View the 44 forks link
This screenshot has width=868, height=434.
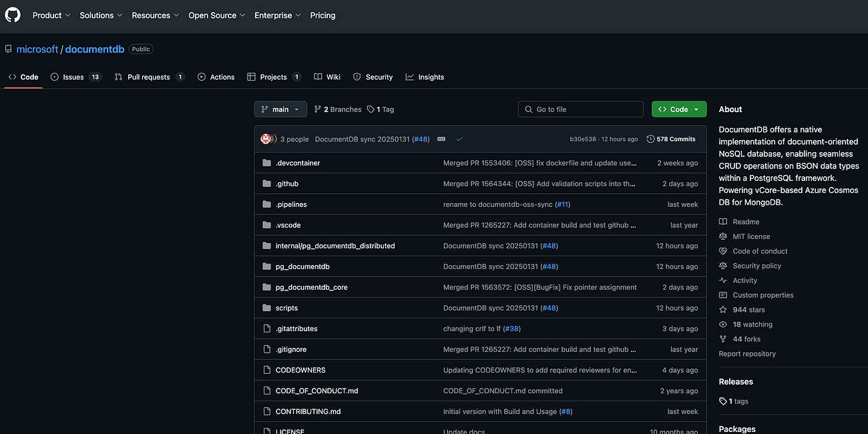(x=739, y=339)
